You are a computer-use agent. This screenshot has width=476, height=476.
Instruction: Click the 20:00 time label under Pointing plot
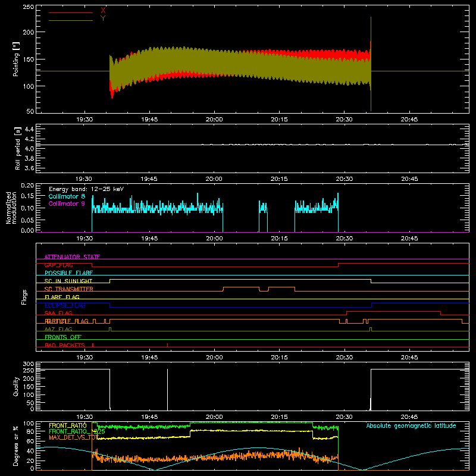tap(214, 120)
